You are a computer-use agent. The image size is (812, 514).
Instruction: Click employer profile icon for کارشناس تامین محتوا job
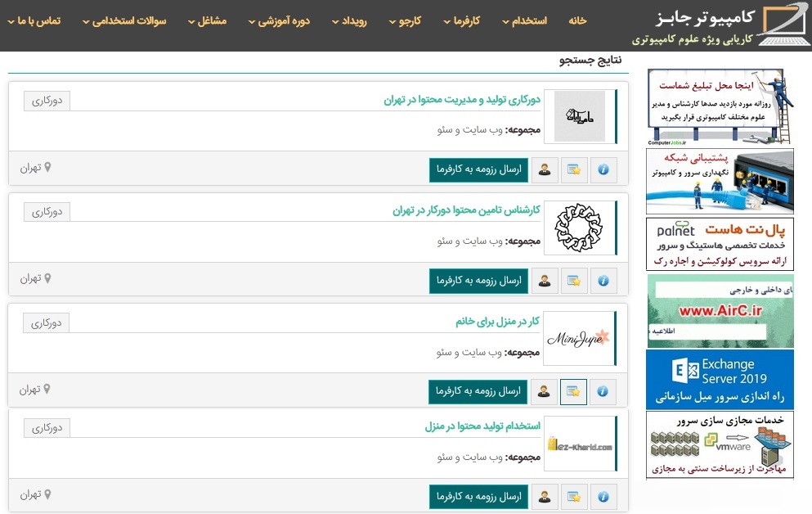[545, 281]
